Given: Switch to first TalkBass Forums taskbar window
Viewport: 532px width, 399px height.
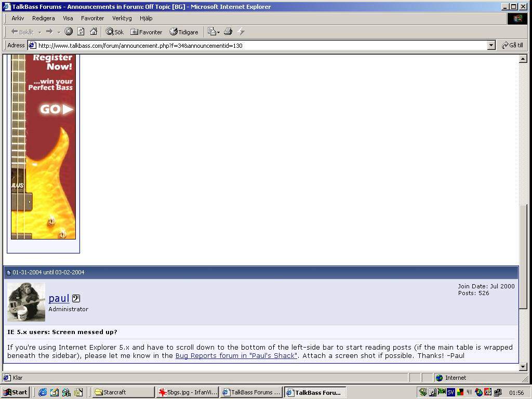Looking at the screenshot, I should tap(251, 392).
